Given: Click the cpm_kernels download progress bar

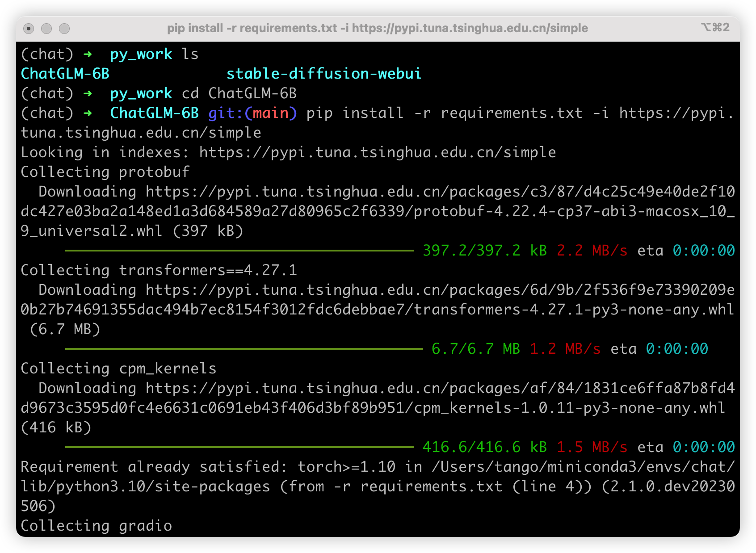Looking at the screenshot, I should click(239, 447).
